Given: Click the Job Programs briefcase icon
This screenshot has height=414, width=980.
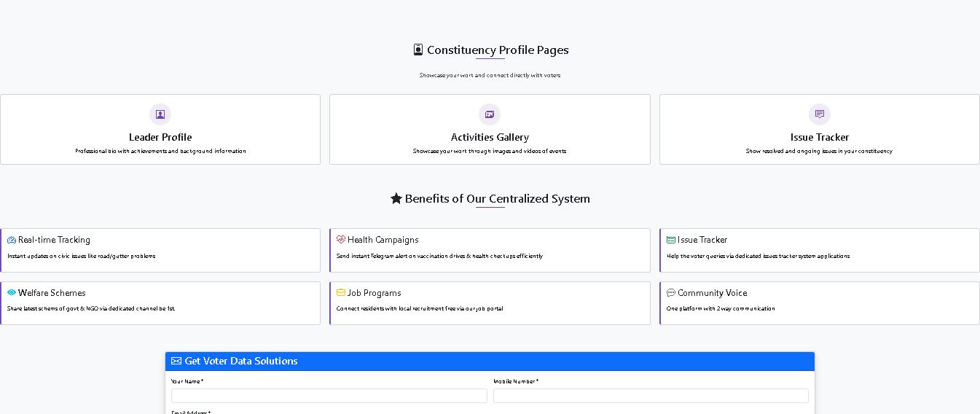Looking at the screenshot, I should tap(341, 292).
